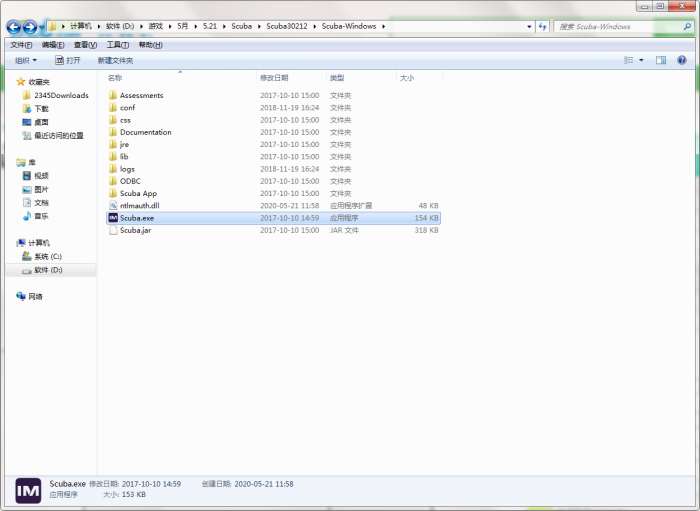Select the logs folder icon

(x=113, y=169)
